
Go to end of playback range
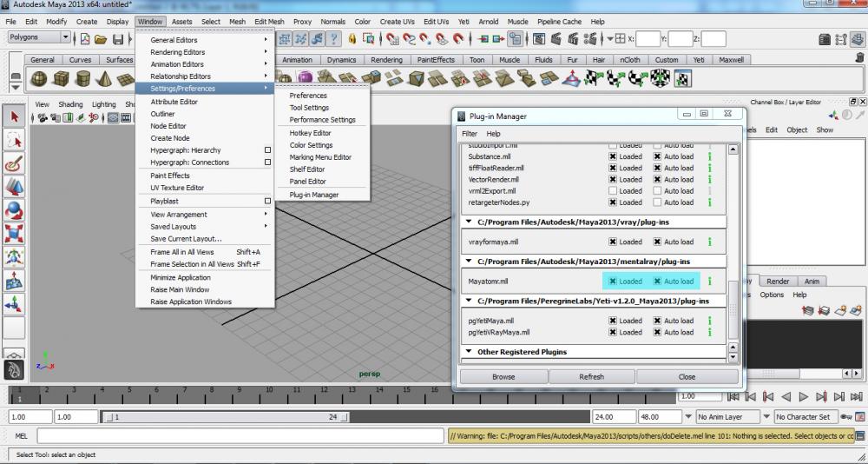tap(857, 396)
